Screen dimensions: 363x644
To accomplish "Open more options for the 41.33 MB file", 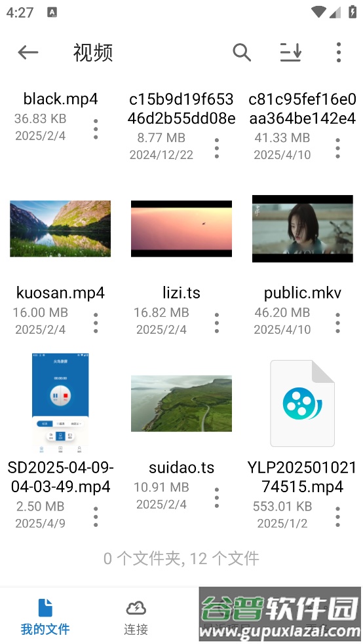I will coord(337,149).
